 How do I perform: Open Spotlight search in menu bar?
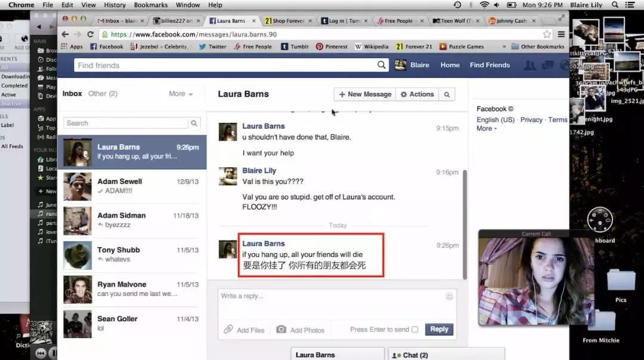[x=614, y=5]
